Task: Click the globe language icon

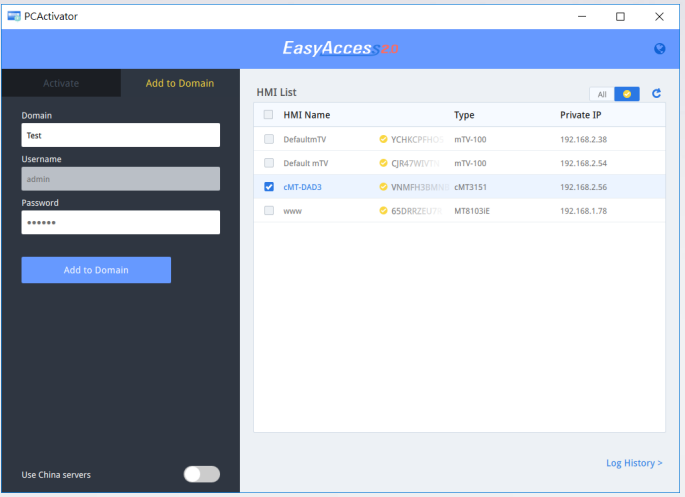Action: (x=659, y=48)
